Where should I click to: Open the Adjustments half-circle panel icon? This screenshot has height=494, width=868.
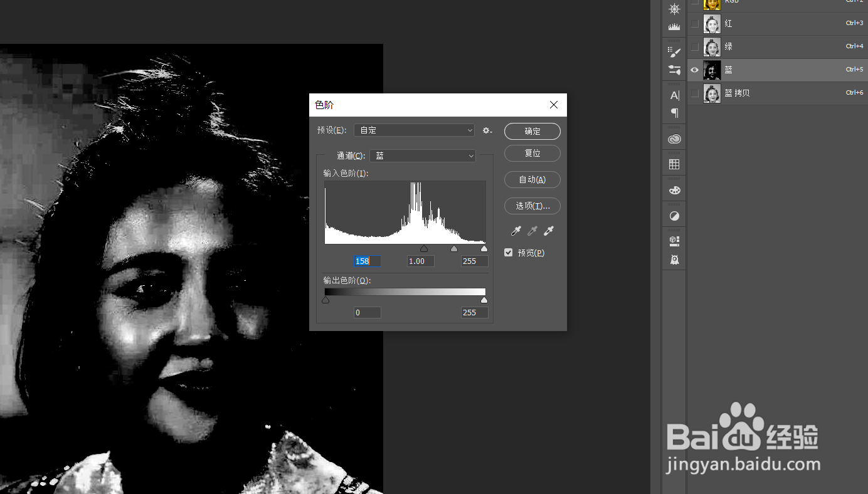click(674, 216)
